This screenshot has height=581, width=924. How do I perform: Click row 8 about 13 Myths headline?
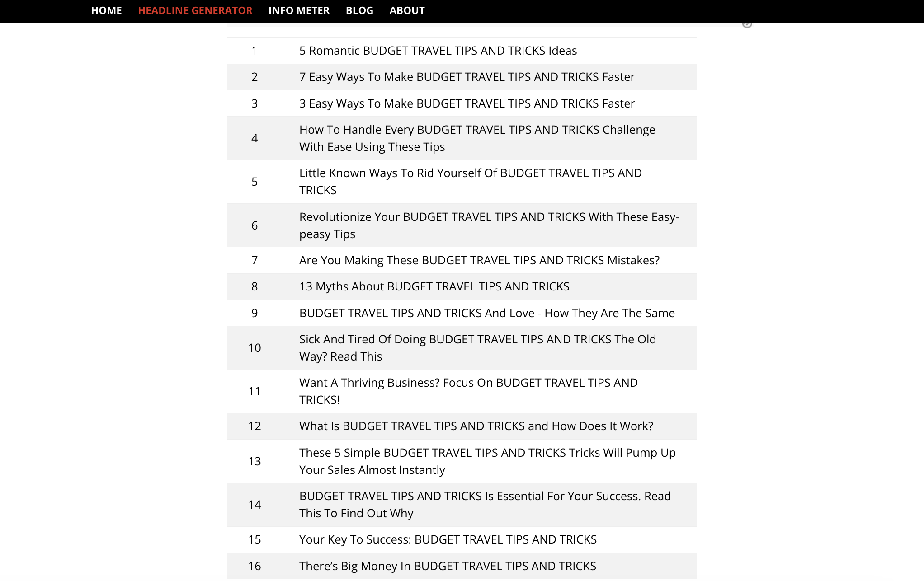click(462, 286)
